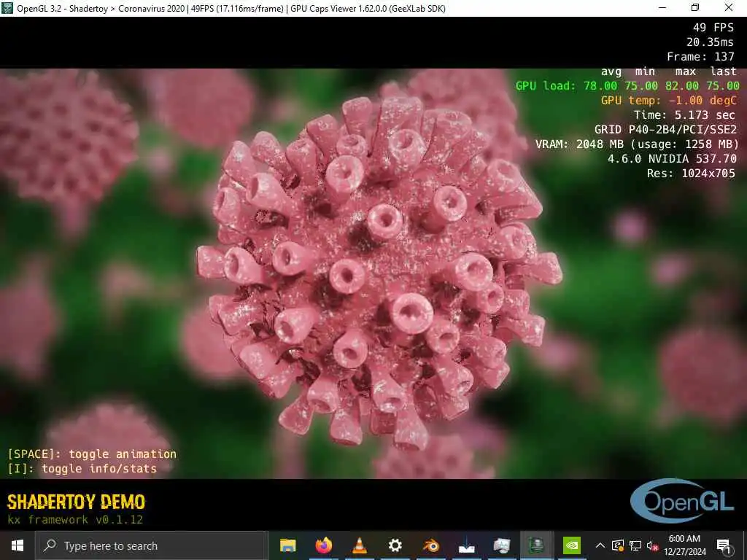Click the OpenGL logo
The image size is (747, 560).
coord(682,501)
